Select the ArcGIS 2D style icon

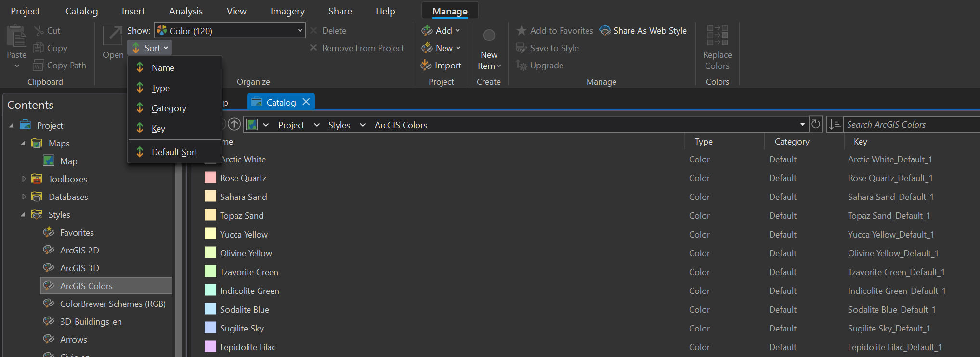point(49,250)
